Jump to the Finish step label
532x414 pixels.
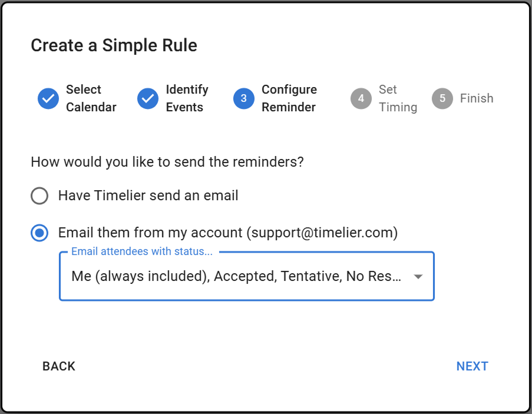click(x=477, y=98)
